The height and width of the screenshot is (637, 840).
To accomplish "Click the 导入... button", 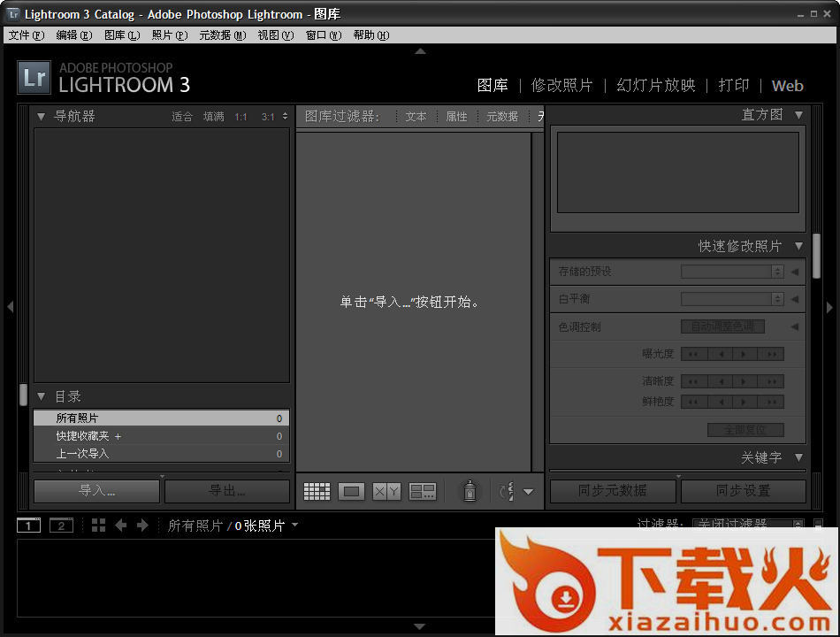I will click(96, 491).
